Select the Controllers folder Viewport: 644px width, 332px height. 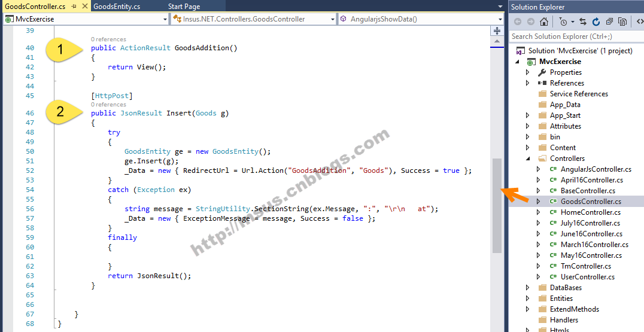coord(567,159)
